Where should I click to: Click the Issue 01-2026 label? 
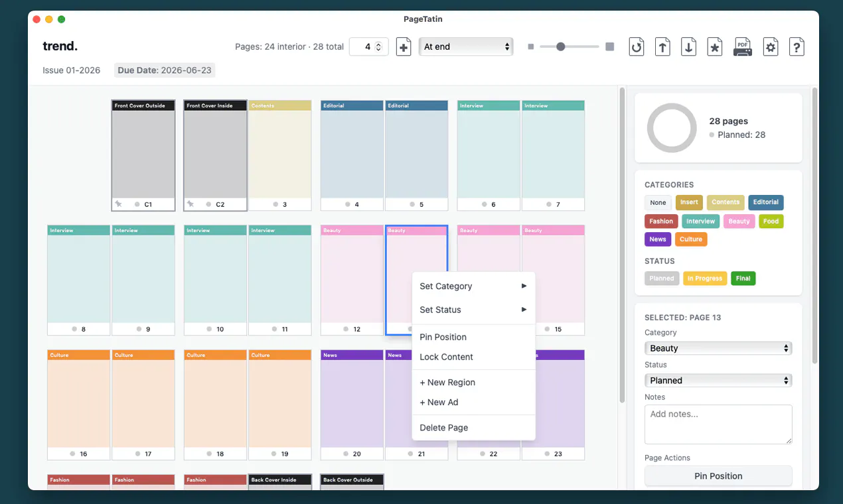point(72,70)
